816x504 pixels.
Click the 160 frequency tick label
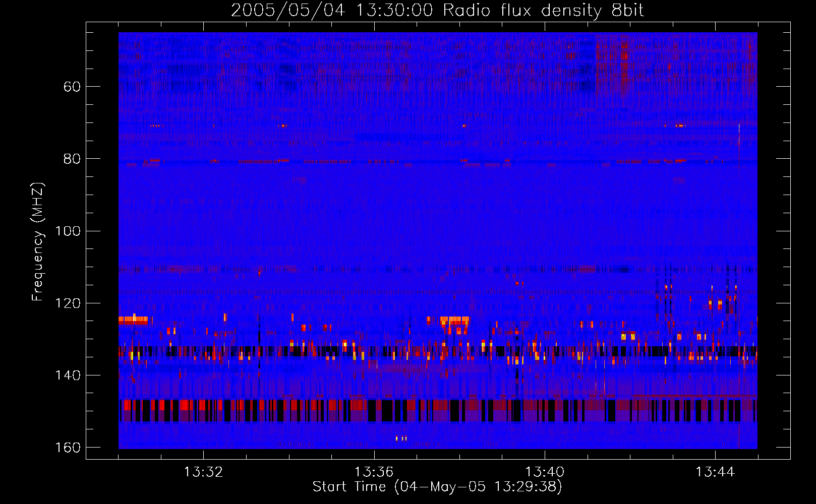point(68,448)
